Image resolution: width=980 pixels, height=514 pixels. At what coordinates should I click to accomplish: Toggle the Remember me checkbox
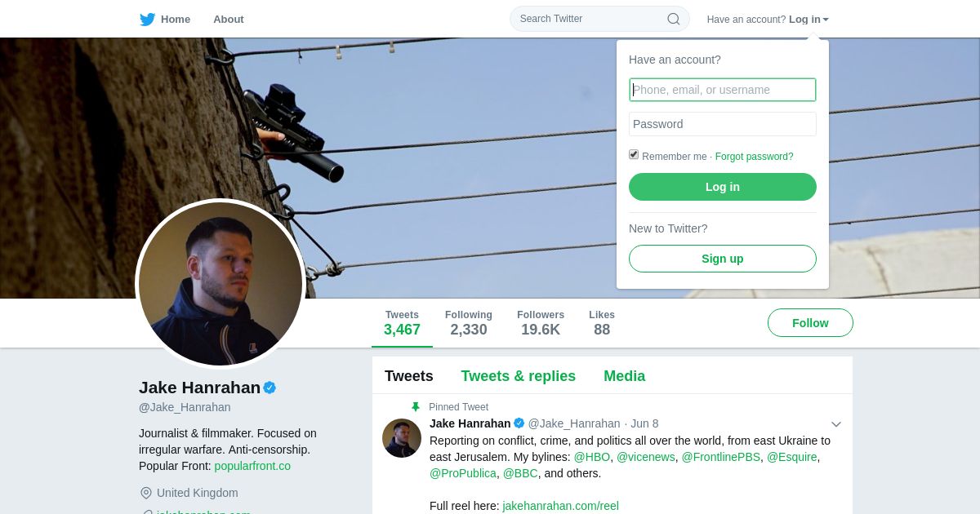(634, 154)
